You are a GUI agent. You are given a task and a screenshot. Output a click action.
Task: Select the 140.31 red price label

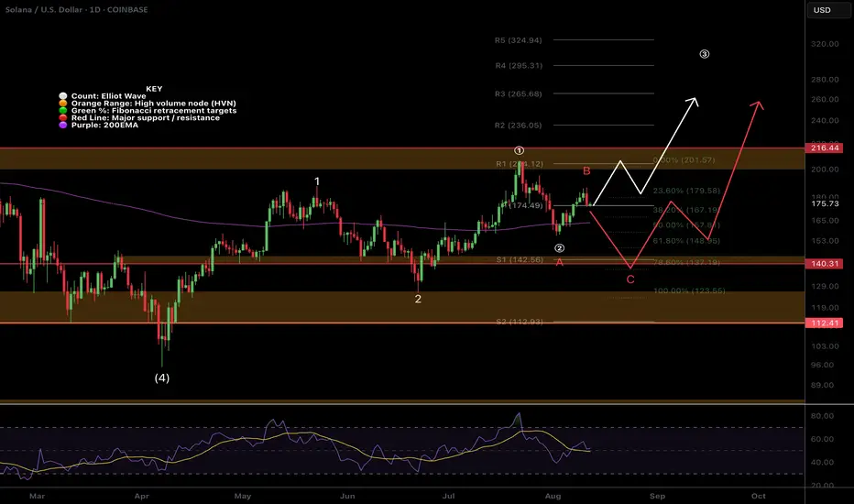point(824,264)
